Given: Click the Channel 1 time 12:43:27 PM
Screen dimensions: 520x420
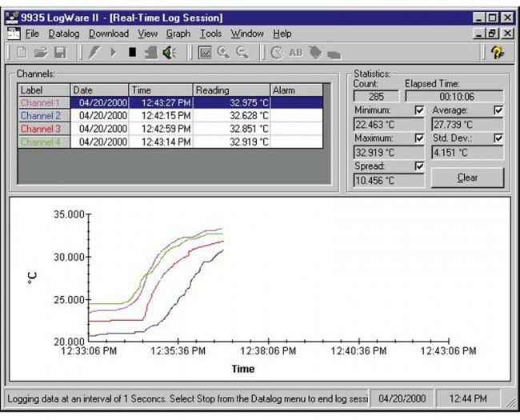Looking at the screenshot, I should (161, 102).
